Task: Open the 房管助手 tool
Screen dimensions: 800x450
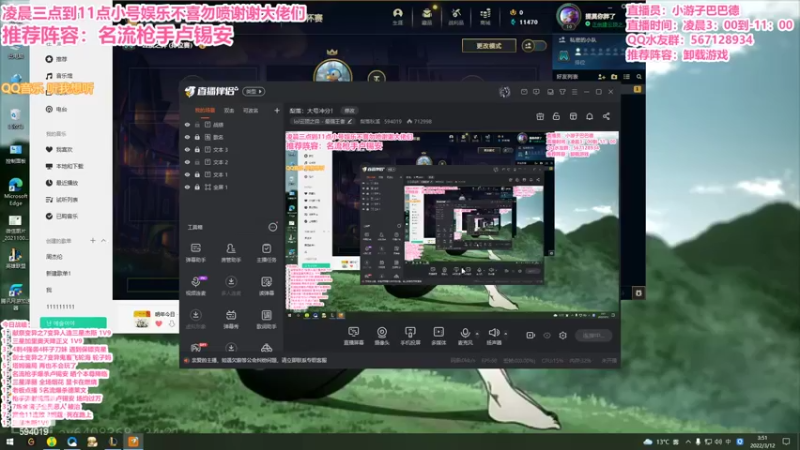Action: point(231,253)
